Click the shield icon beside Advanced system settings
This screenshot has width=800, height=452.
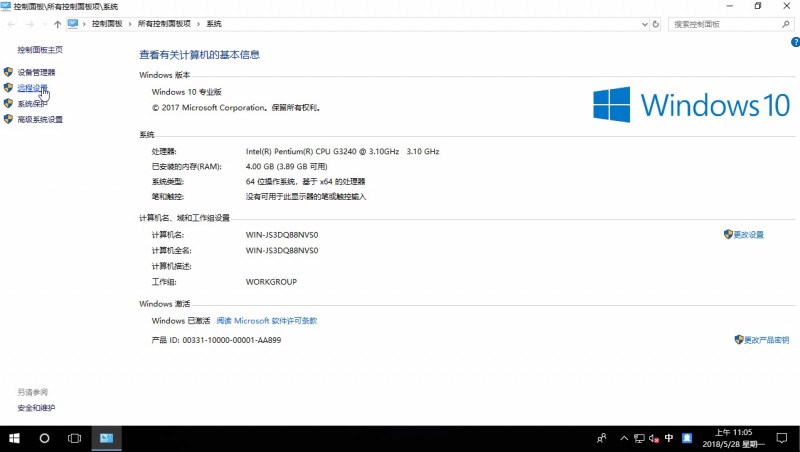(x=8, y=119)
